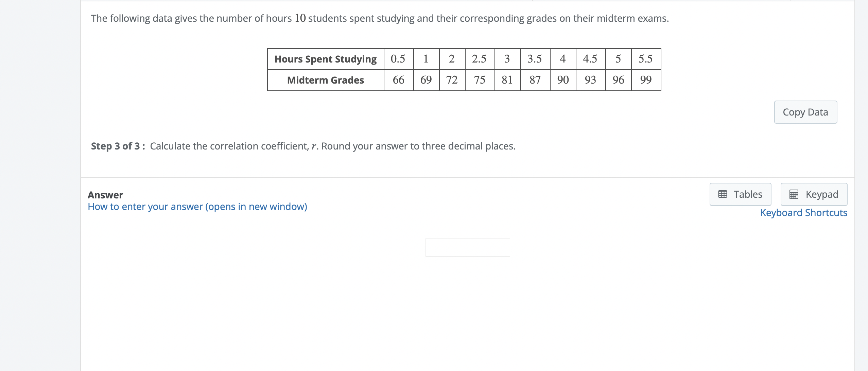Click the grade 81 table cell
868x371 pixels.
(507, 80)
